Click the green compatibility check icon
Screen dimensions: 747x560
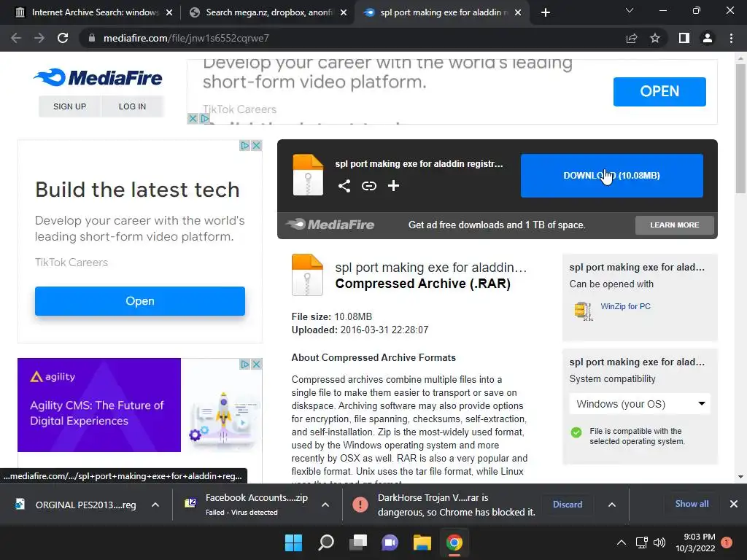coord(576,432)
